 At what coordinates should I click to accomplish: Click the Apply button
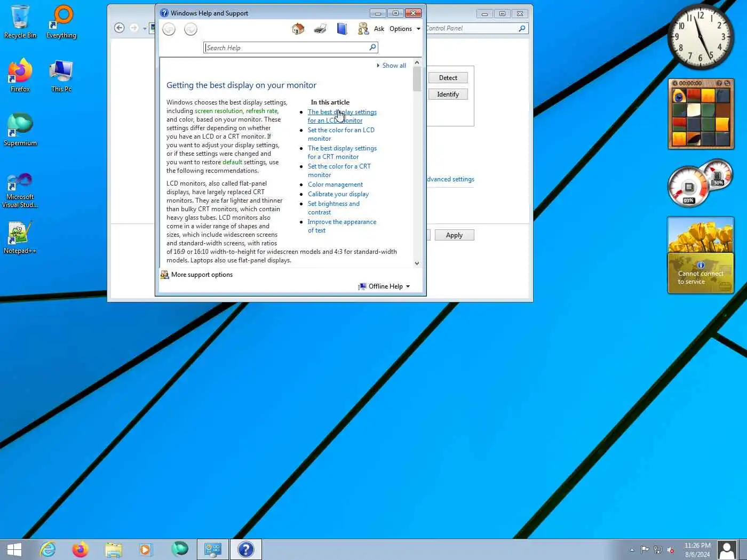click(455, 235)
